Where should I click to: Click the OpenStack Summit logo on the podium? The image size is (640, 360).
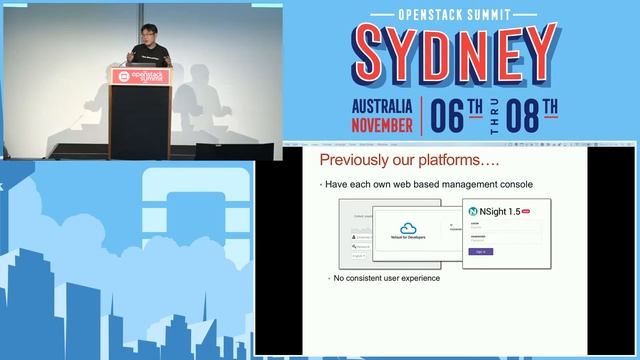coord(141,76)
